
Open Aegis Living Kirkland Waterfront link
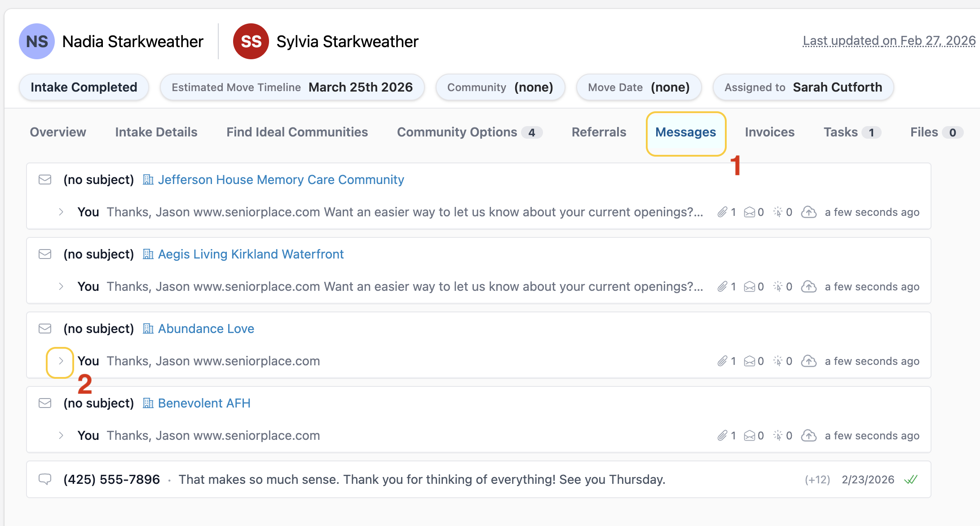(251, 254)
